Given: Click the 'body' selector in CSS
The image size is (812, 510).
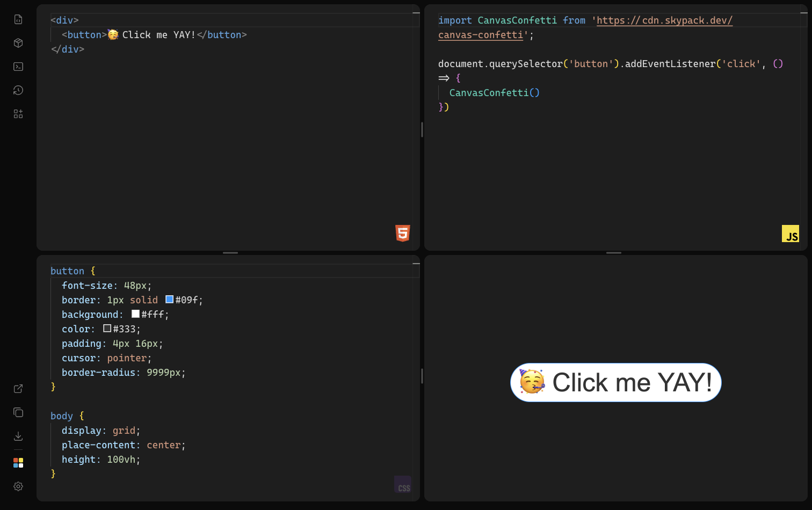Looking at the screenshot, I should click(x=62, y=416).
